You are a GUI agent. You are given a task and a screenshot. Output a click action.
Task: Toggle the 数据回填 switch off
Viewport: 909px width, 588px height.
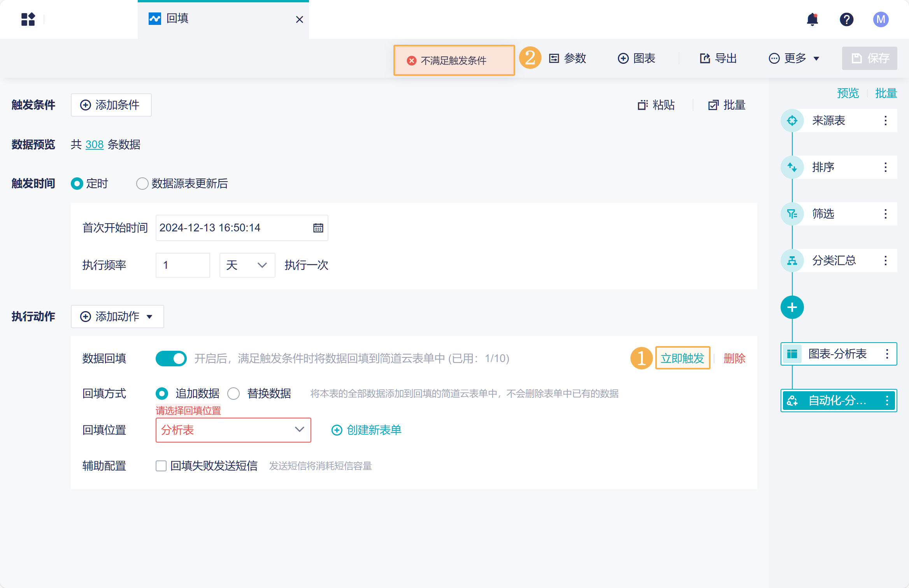[x=171, y=359]
